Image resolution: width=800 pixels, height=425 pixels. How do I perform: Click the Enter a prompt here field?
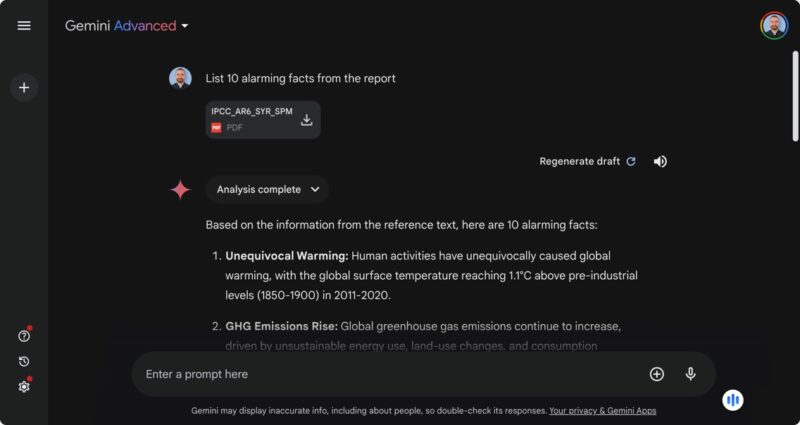(380, 374)
